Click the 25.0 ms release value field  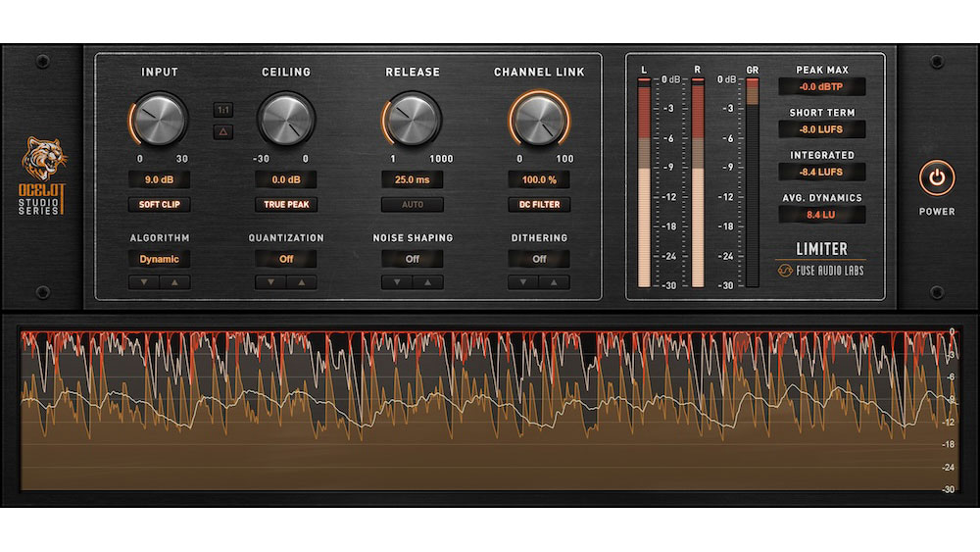[413, 179]
